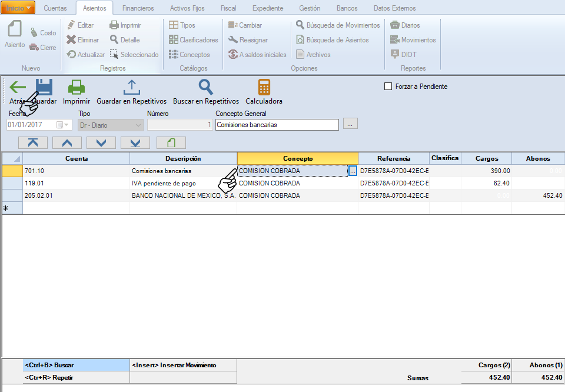The height and width of the screenshot is (392, 565).
Task: Select the 119.01 account cell
Action: pyautogui.click(x=76, y=183)
